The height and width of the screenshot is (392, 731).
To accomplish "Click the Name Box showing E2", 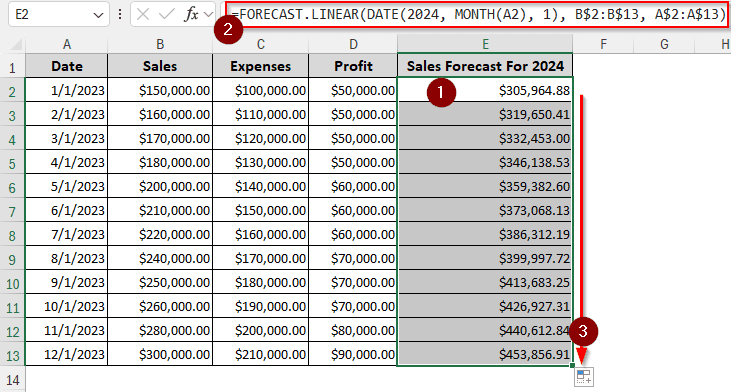I will [x=59, y=14].
